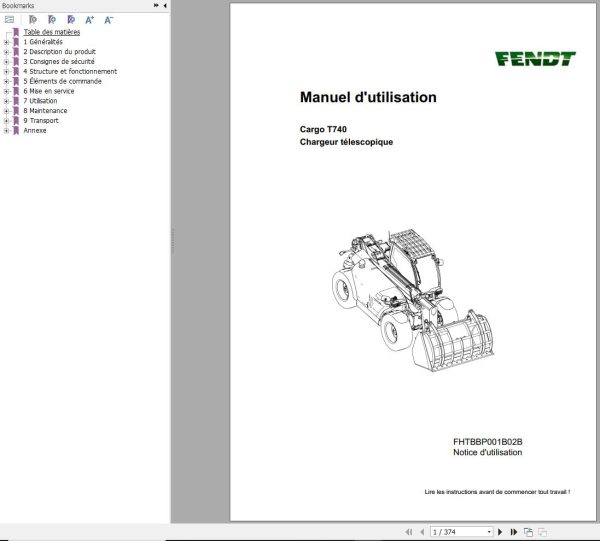The width and height of the screenshot is (600, 541).
Task: Open the Table des matières bookmark
Action: [x=52, y=32]
